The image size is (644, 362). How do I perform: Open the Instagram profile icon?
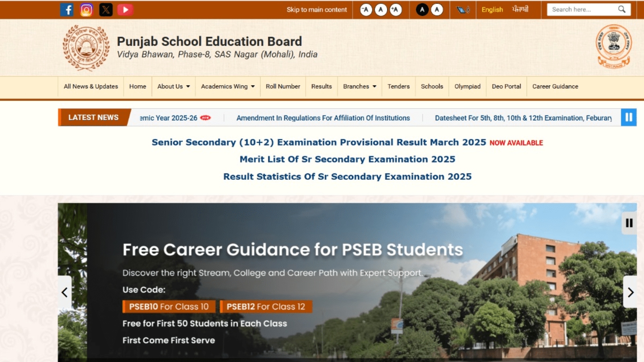click(x=86, y=10)
